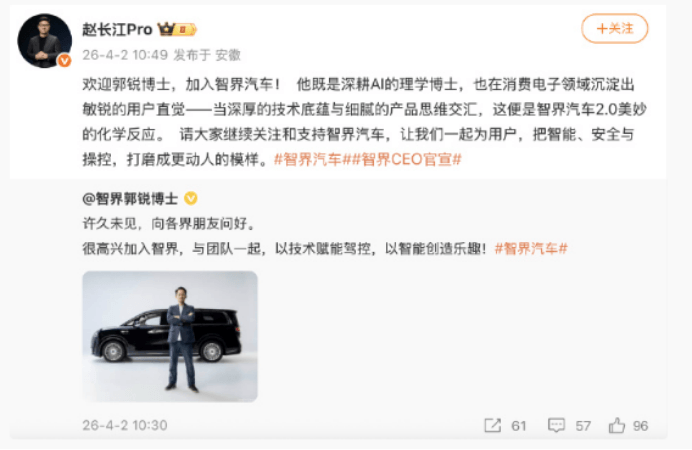Open the original post timestamp 26-4-2 10:30
The height and width of the screenshot is (450, 692).
(125, 425)
